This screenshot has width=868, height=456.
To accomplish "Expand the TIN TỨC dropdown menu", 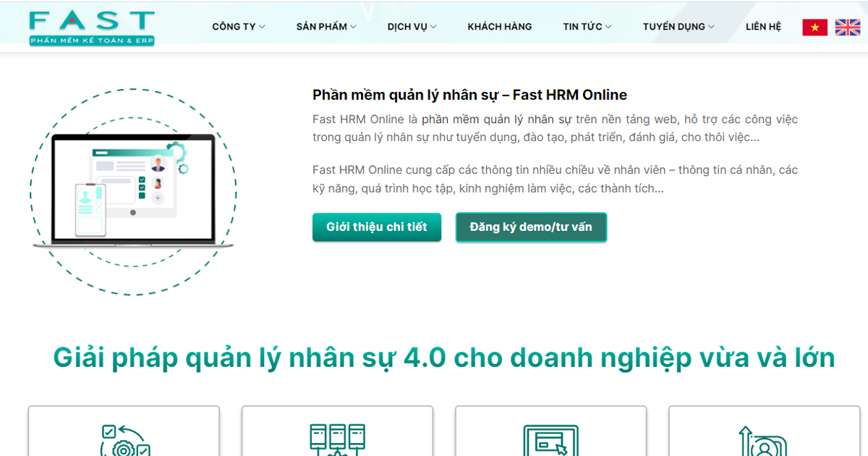I will [587, 27].
